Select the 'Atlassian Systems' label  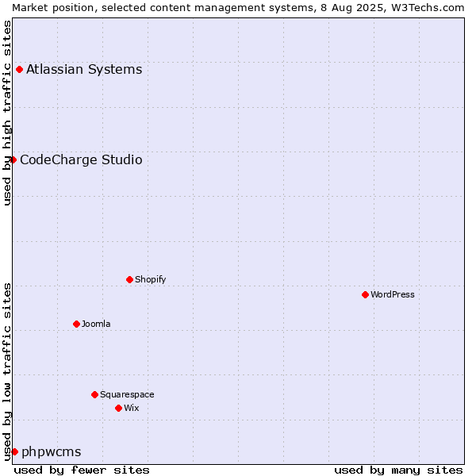(x=84, y=70)
